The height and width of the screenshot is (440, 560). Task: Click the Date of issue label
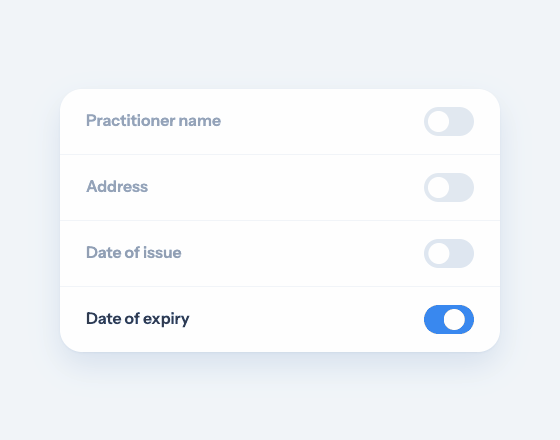[x=134, y=252]
